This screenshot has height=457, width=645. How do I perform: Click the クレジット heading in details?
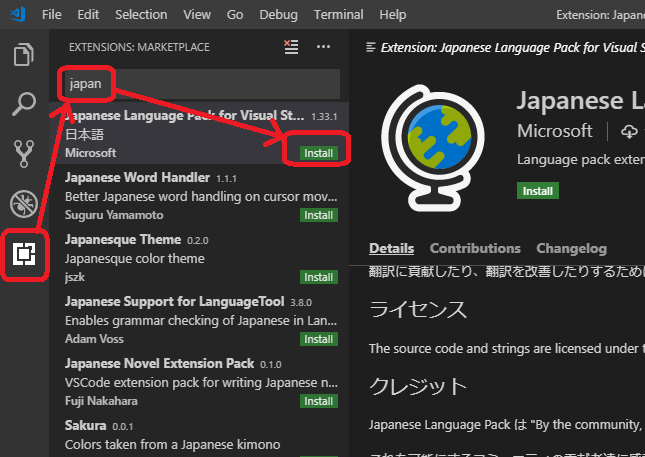[x=418, y=387]
